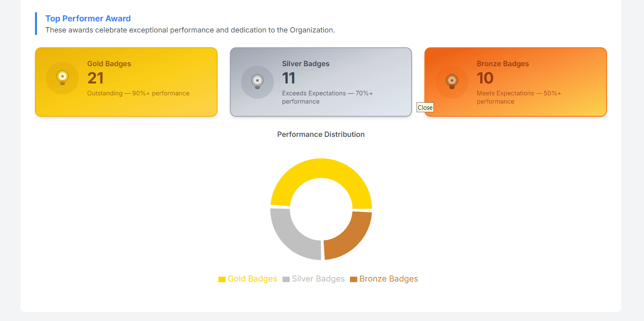Screen dimensions: 644x321
Task: Expand the Bronze Badges summary card
Action: [x=515, y=82]
